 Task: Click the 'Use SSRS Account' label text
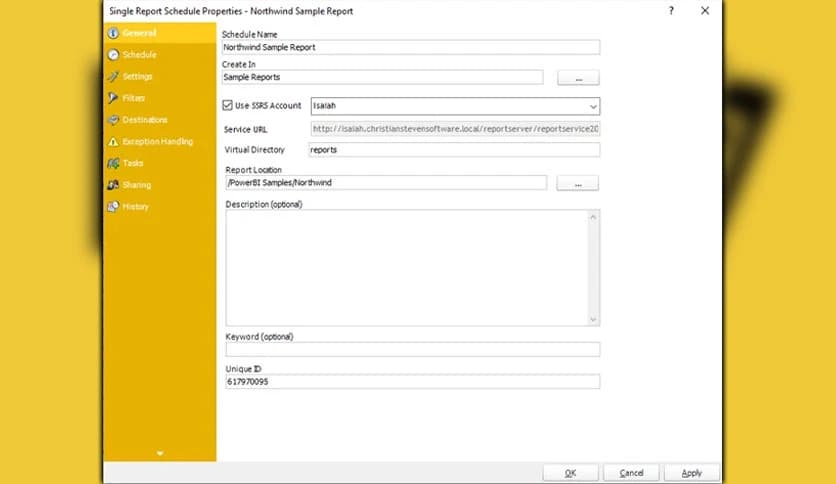coord(268,106)
